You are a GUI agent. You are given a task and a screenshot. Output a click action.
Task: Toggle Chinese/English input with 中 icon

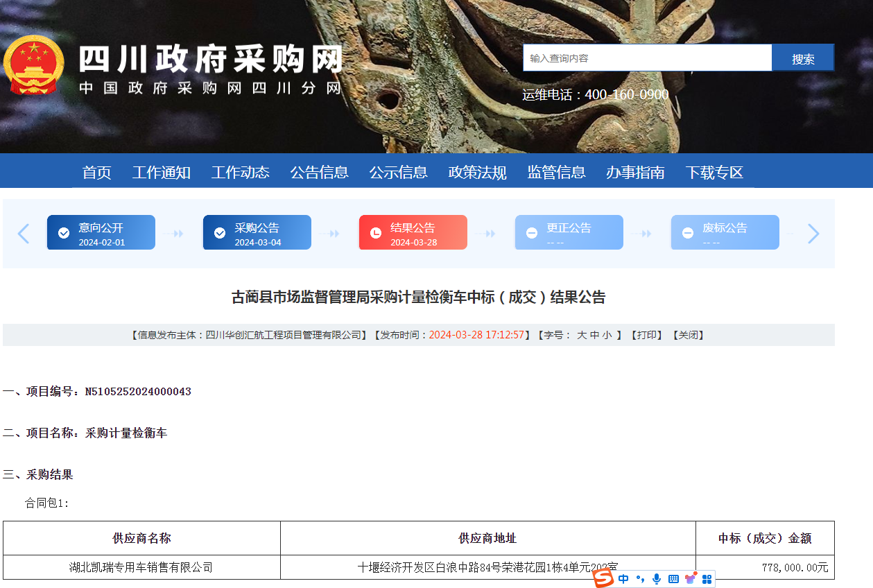(x=625, y=578)
